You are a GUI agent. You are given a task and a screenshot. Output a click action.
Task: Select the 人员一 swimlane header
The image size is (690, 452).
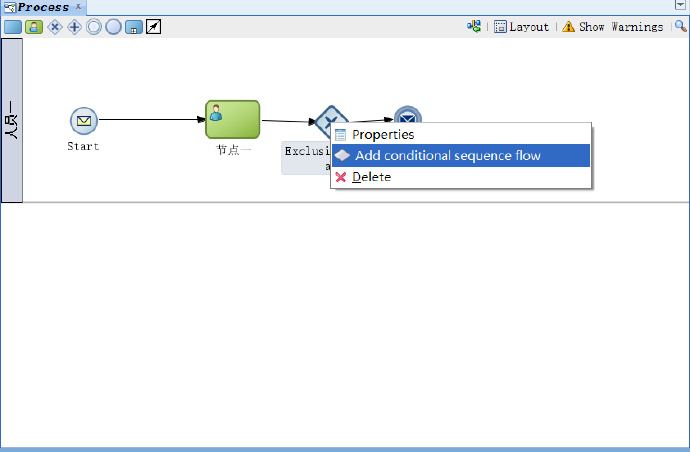(x=12, y=120)
